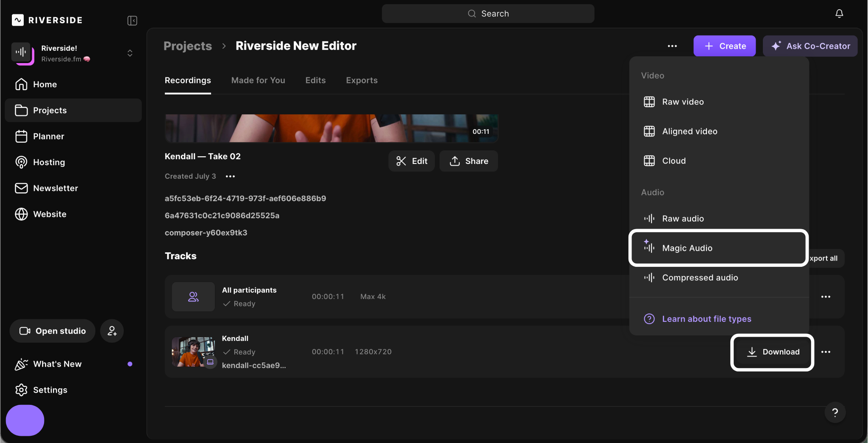Click the Riverside! workspace avatar

[22, 53]
